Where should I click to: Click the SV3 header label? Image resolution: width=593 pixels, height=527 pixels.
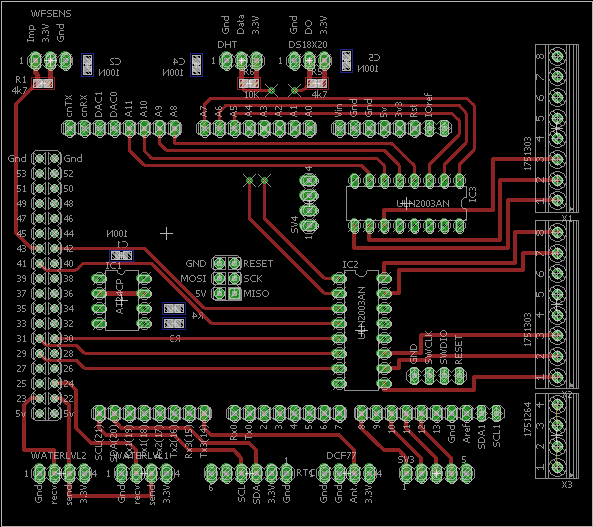click(406, 460)
